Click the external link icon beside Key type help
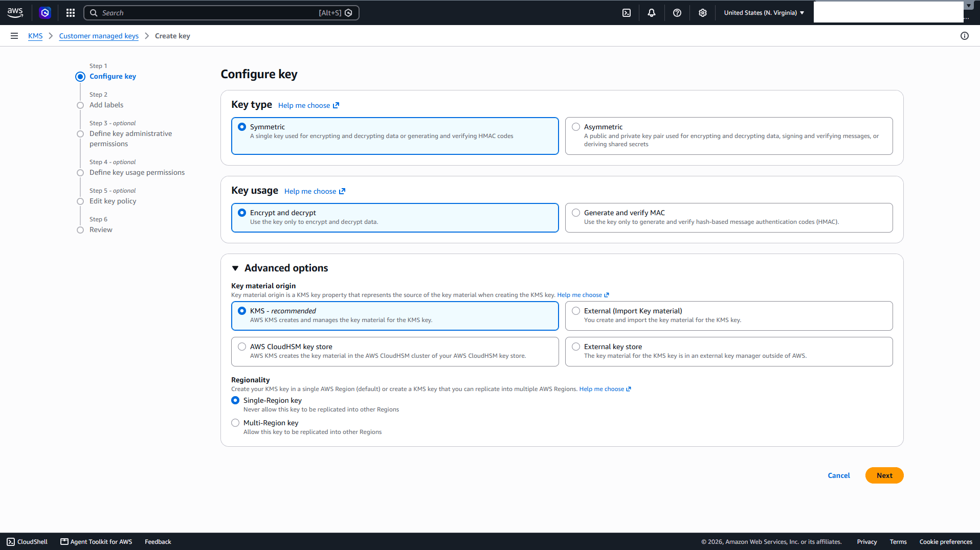 coord(336,105)
